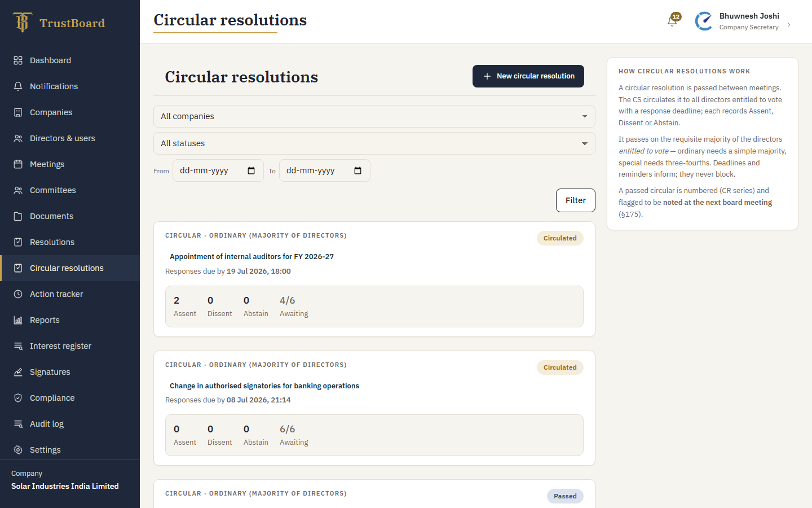Viewport: 812px width, 508px height.
Task: Click the Committees group icon
Action: [x=18, y=190]
